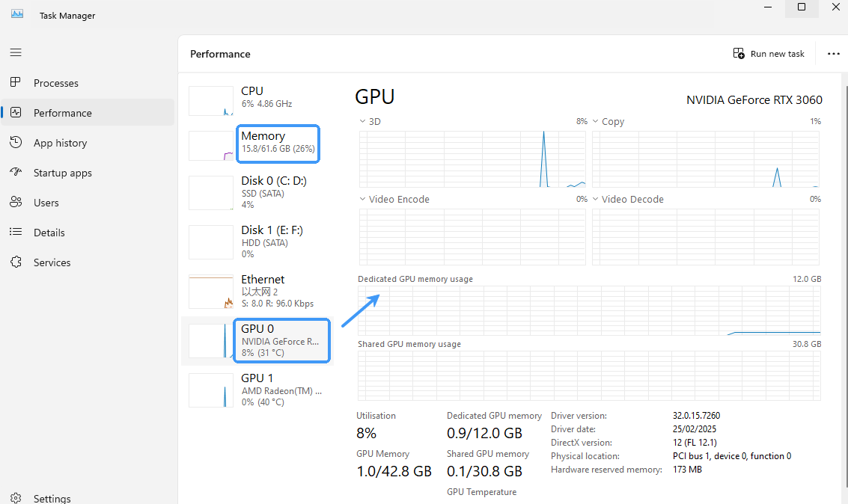This screenshot has height=504, width=848.
Task: Click the Users icon in sidebar
Action: 16,202
